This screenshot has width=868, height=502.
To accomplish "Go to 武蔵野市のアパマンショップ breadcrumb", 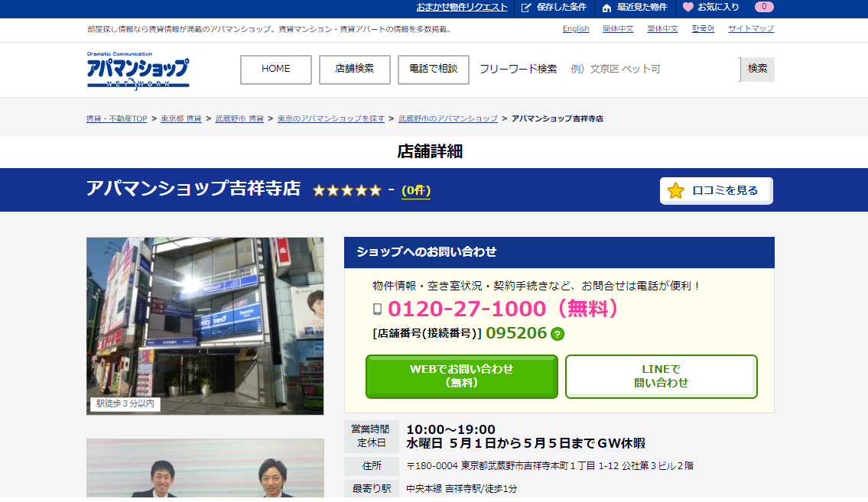I will (x=448, y=119).
